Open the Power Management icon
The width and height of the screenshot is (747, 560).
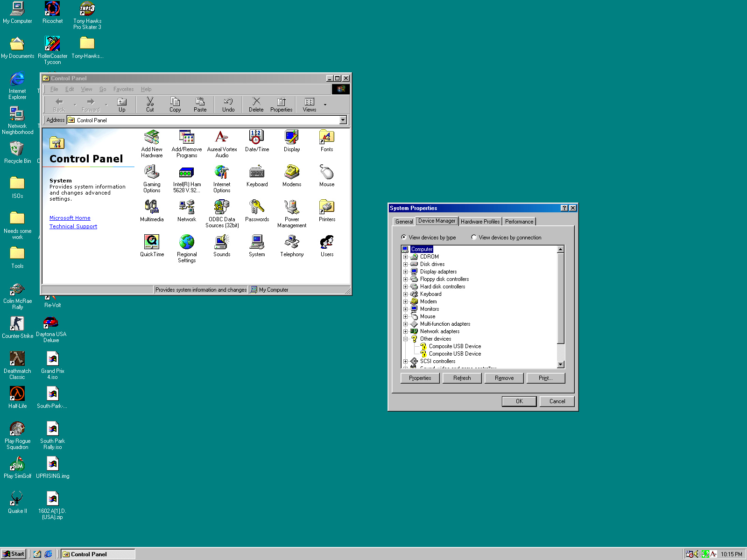point(292,208)
